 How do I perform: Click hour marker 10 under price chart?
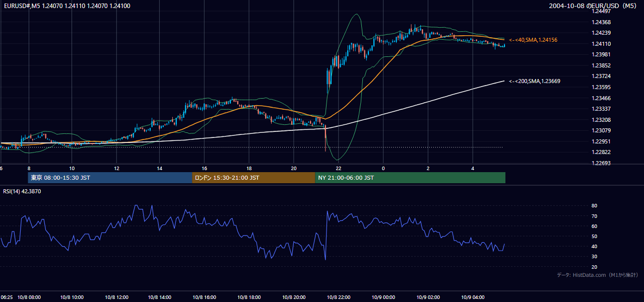click(72, 168)
